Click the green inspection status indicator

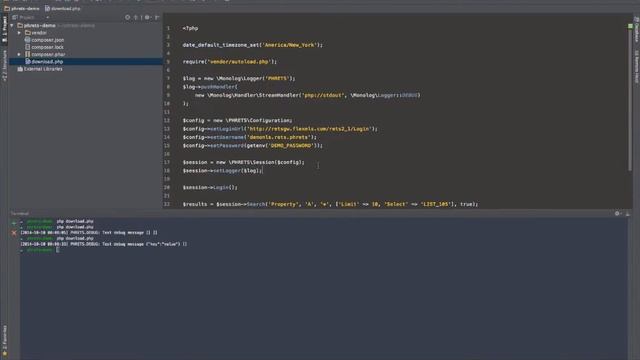[x=630, y=26]
